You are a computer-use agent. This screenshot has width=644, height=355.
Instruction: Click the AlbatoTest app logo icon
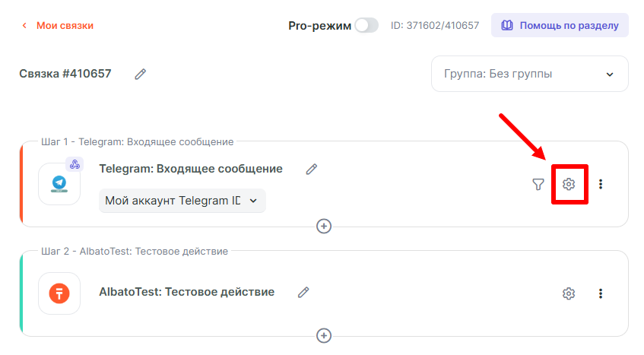coord(59,293)
